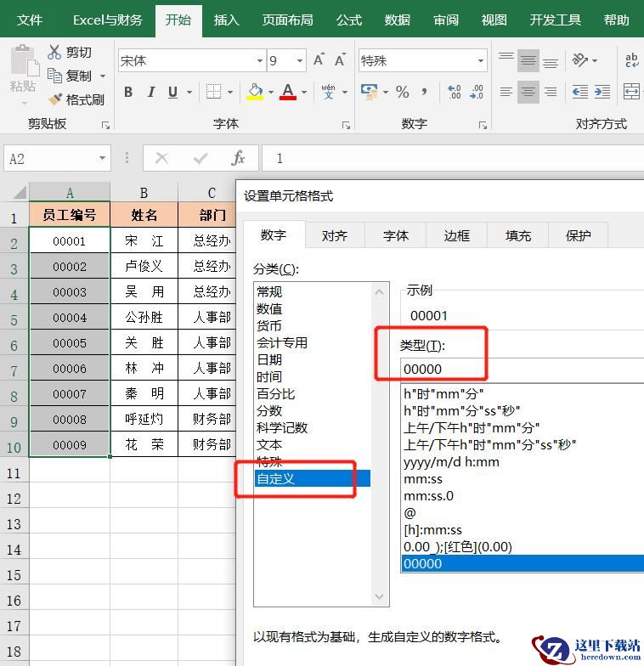Viewport: 644px width, 666px height.
Task: Switch to the 公式 (Formulas) ribbon tab
Action: (348, 20)
